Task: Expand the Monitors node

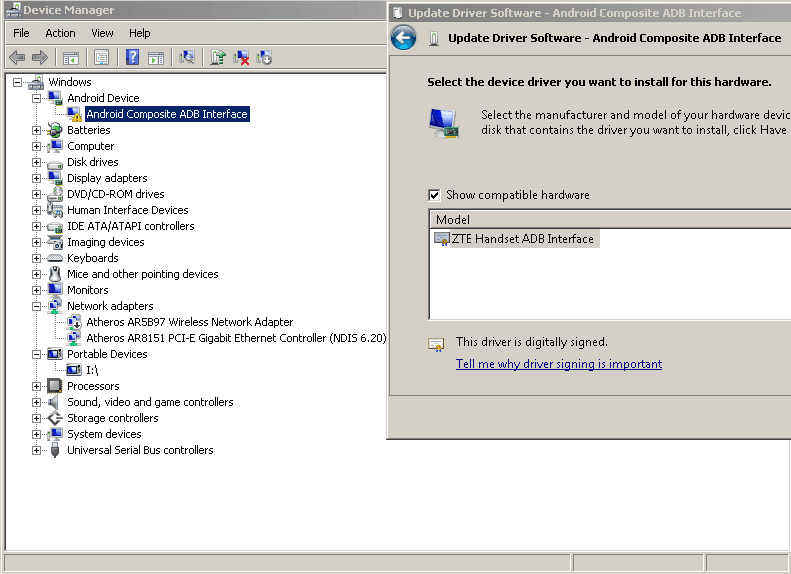Action: coord(36,290)
